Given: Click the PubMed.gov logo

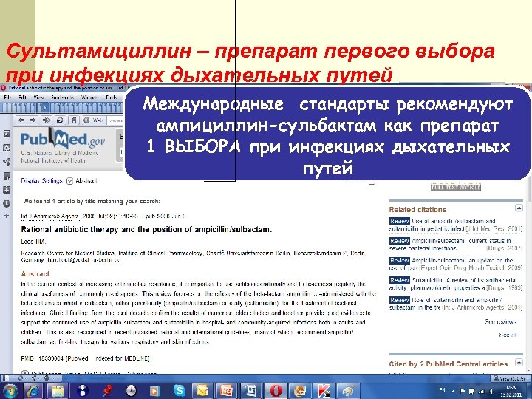Looking at the screenshot, I should pyautogui.click(x=63, y=139).
